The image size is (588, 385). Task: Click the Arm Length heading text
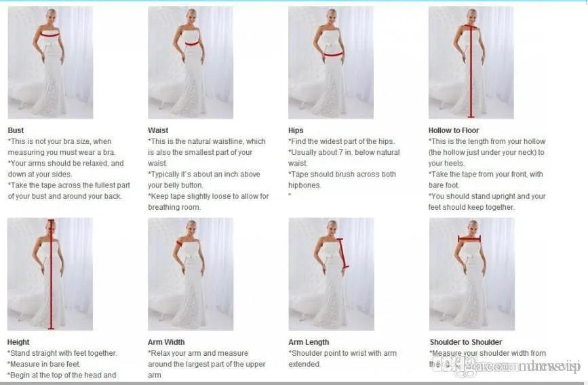click(309, 342)
